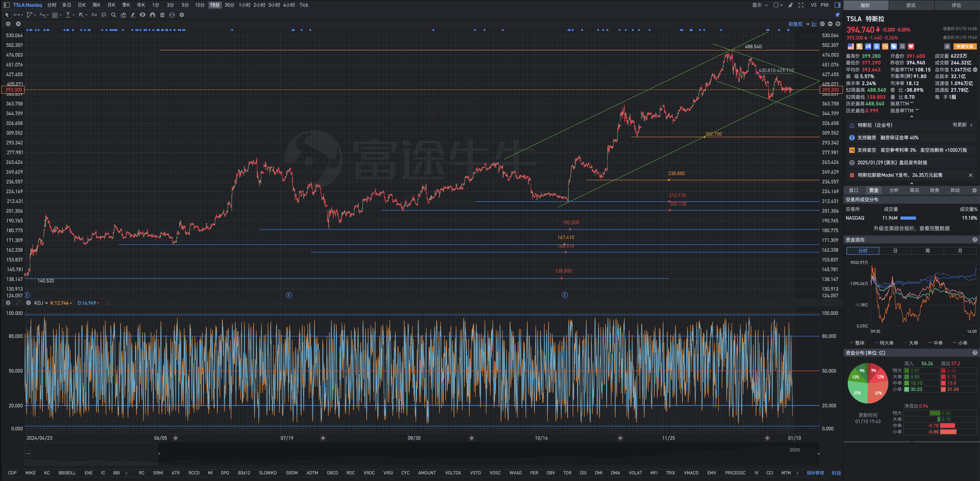The height and width of the screenshot is (481, 980).
Task: Toggle the right quote sidebar panel
Action: pyautogui.click(x=837, y=5)
